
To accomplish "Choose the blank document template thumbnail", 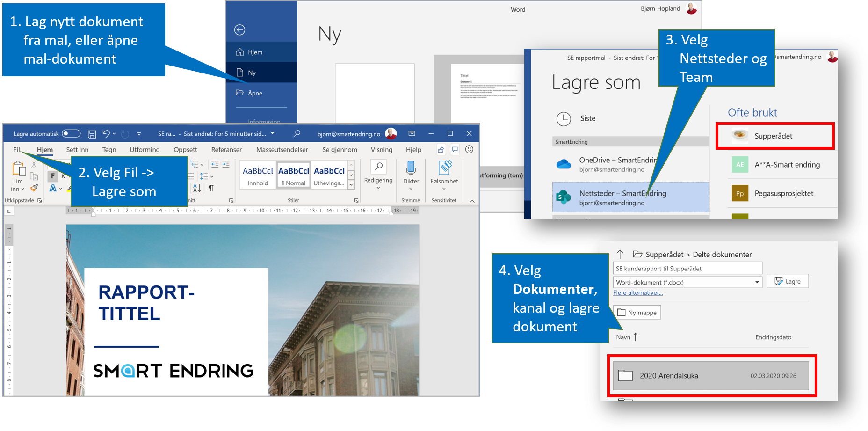I will pyautogui.click(x=375, y=93).
